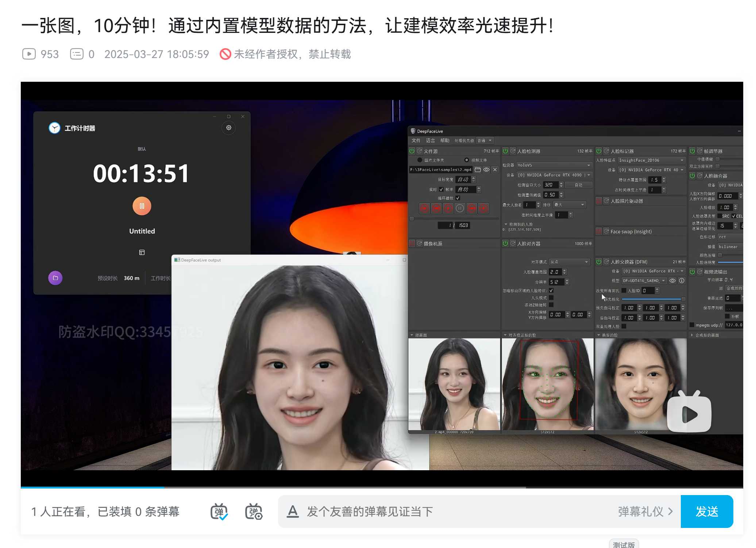Viewport: 756px width, 548px height.
Task: Reset the 文件源 module settings icon
Action: coord(420,151)
